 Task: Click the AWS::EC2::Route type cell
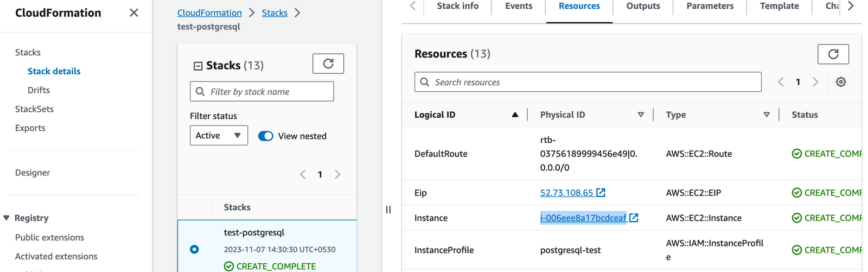click(699, 154)
